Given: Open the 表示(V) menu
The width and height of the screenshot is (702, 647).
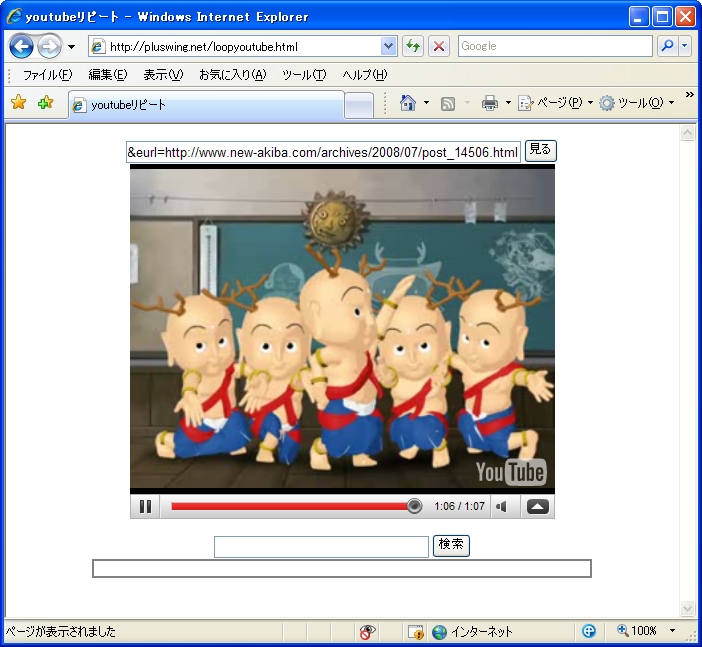Looking at the screenshot, I should pyautogui.click(x=163, y=75).
